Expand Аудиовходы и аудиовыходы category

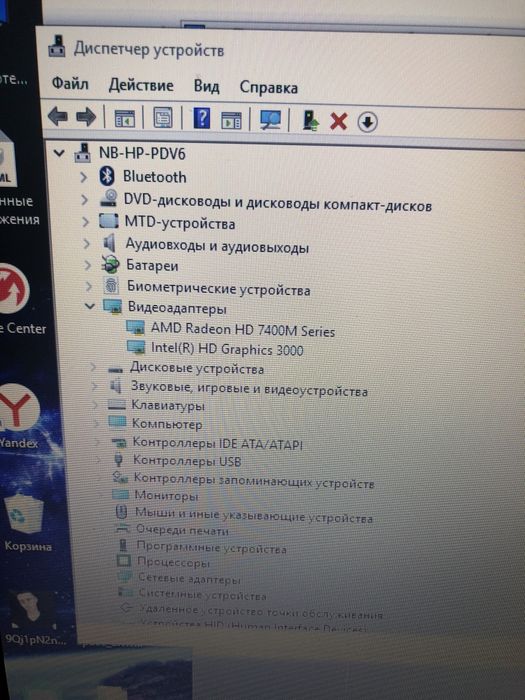click(x=87, y=244)
